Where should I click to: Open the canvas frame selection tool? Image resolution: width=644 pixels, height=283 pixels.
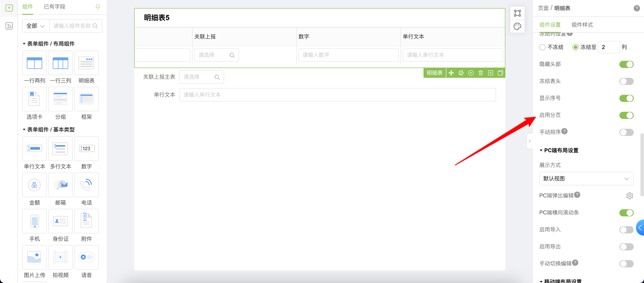pyautogui.click(x=517, y=13)
